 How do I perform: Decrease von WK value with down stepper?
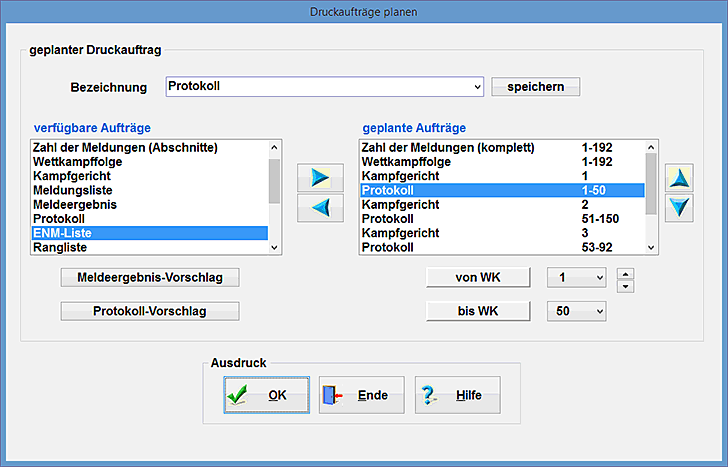pos(625,286)
